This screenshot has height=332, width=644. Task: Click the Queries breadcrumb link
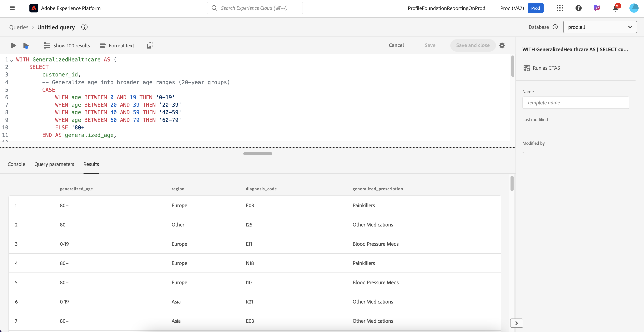tap(19, 27)
